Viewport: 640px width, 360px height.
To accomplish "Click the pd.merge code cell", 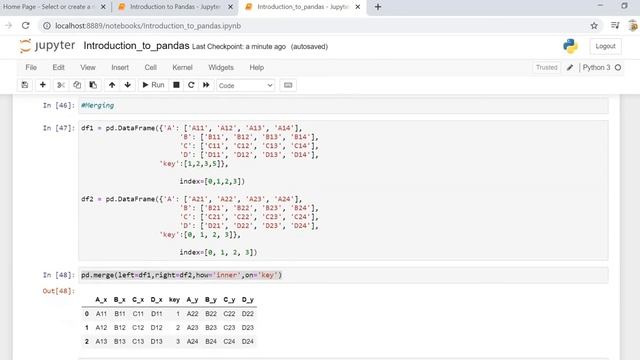I will point(343,275).
